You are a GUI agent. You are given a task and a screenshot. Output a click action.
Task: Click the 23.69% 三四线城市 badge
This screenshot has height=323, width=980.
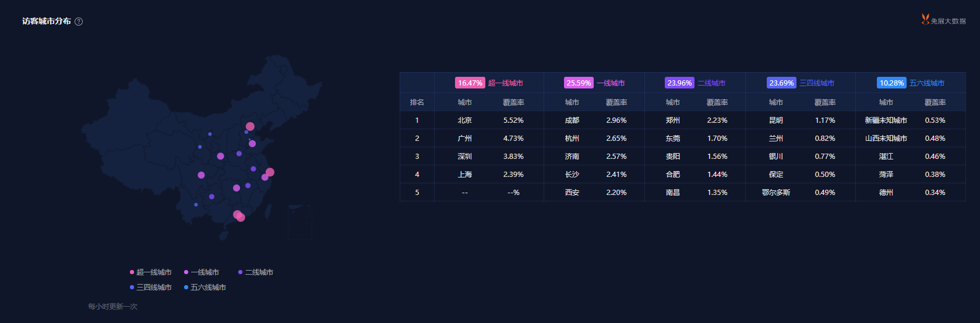click(x=781, y=83)
